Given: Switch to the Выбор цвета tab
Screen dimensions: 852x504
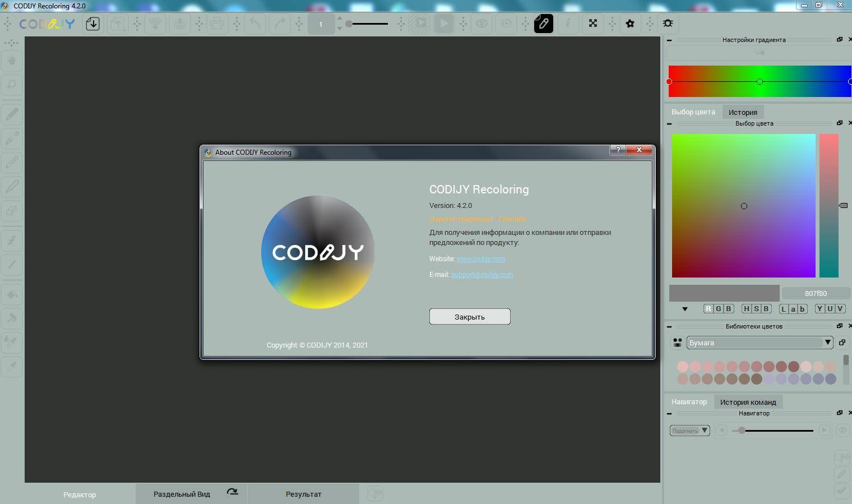Looking at the screenshot, I should tap(693, 112).
